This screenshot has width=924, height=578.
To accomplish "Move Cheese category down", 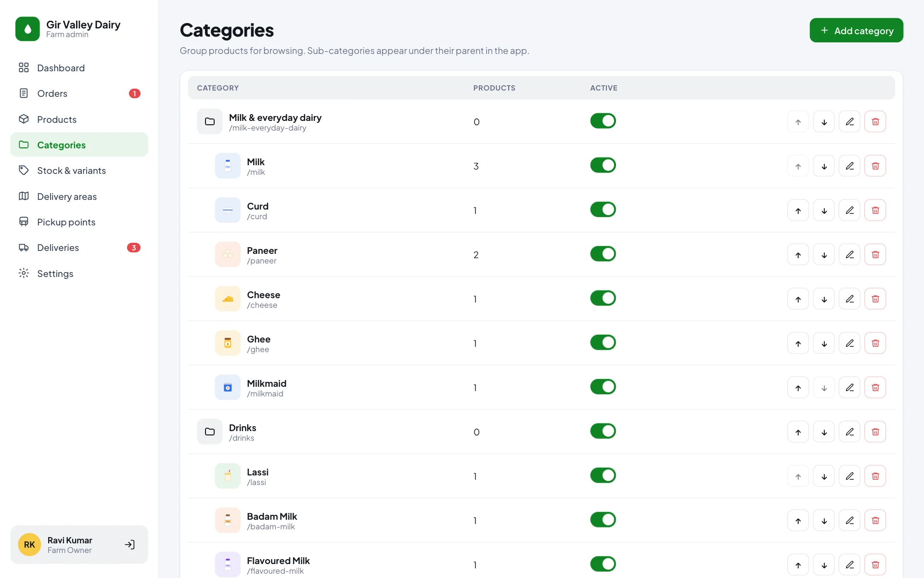I will [x=824, y=299].
